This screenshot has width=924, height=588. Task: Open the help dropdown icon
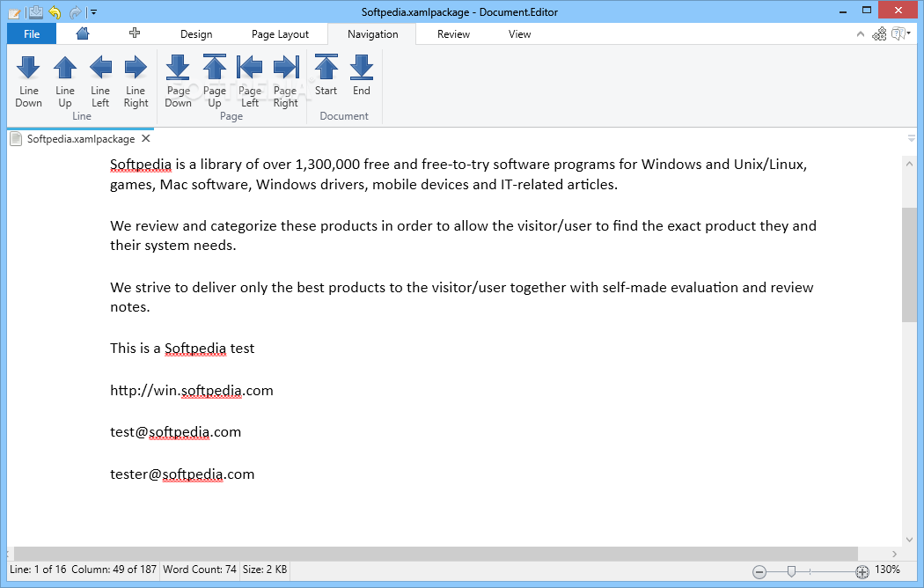click(901, 34)
